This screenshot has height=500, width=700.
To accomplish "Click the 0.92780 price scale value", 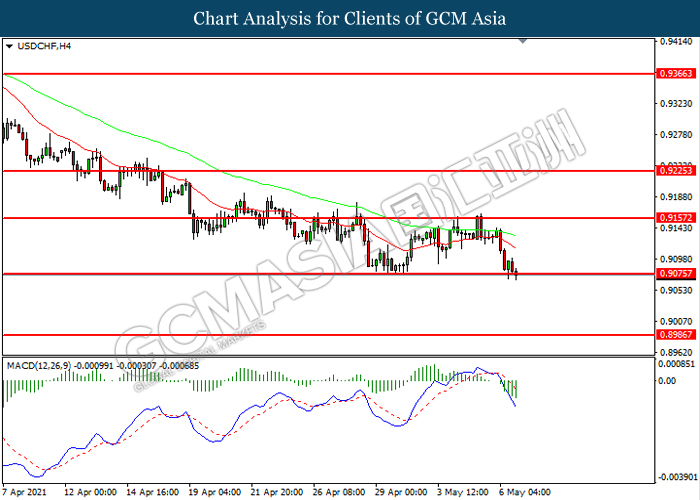I will tap(676, 135).
